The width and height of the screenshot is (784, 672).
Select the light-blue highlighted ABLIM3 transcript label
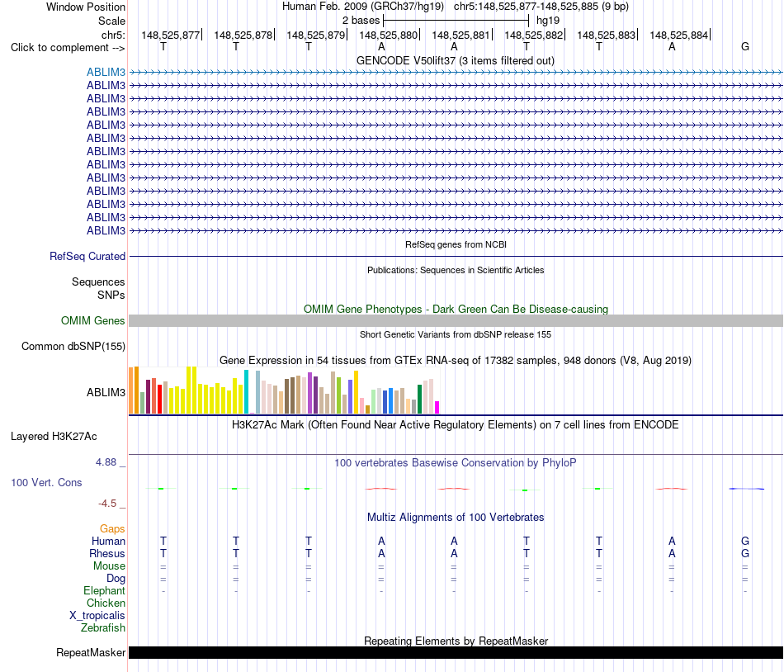pyautogui.click(x=106, y=72)
